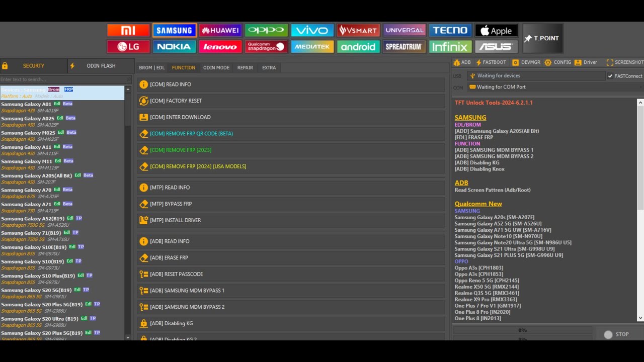
Task: Go to the REPAIR tab
Action: point(245,68)
